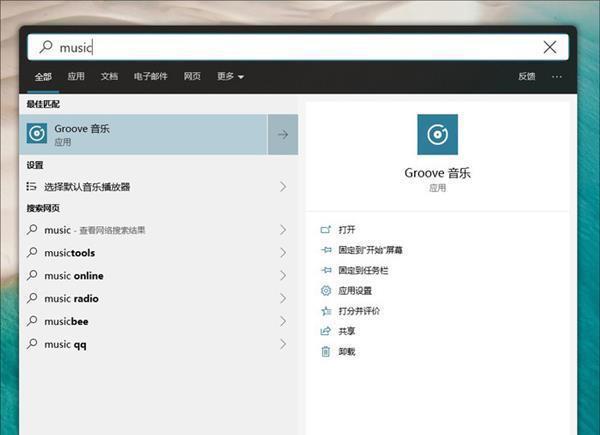The image size is (600, 435).
Task: Expand chevron for musicbee suggestion
Action: [x=283, y=321]
